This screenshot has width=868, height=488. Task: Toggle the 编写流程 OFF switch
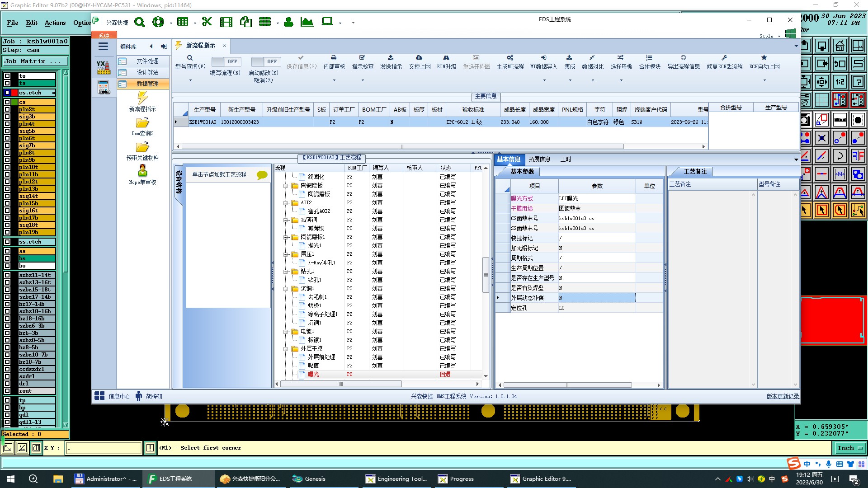[226, 61]
